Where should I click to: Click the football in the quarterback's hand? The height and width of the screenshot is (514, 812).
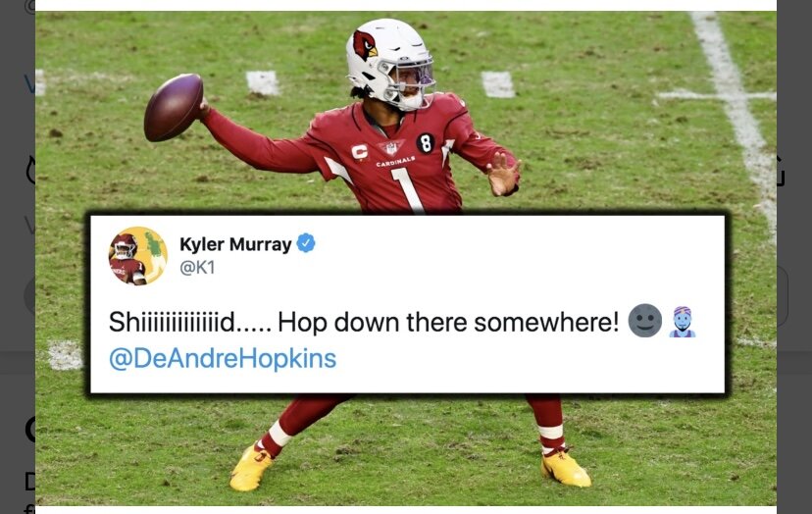pos(174,107)
